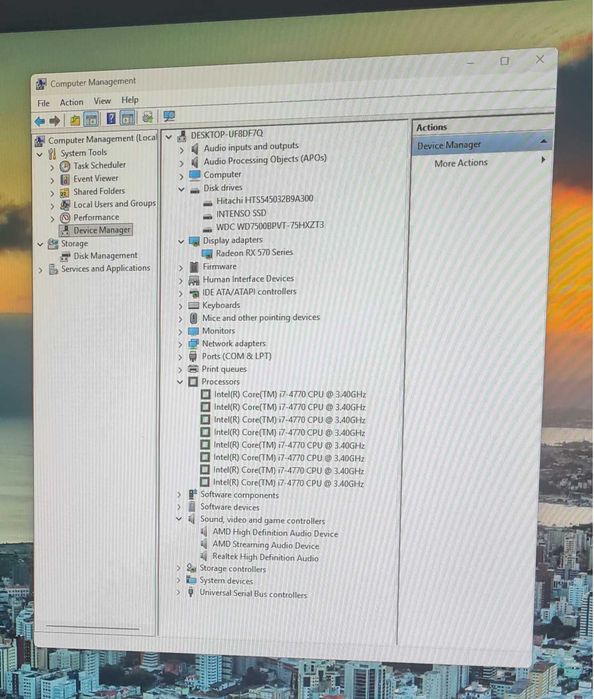Open the View menu
The image size is (594, 699).
pyautogui.click(x=102, y=101)
